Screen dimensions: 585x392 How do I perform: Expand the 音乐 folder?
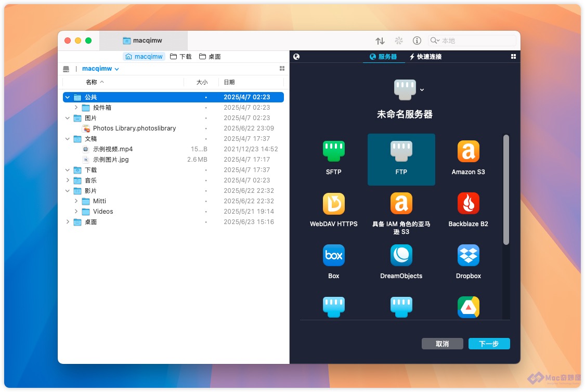pyautogui.click(x=68, y=180)
